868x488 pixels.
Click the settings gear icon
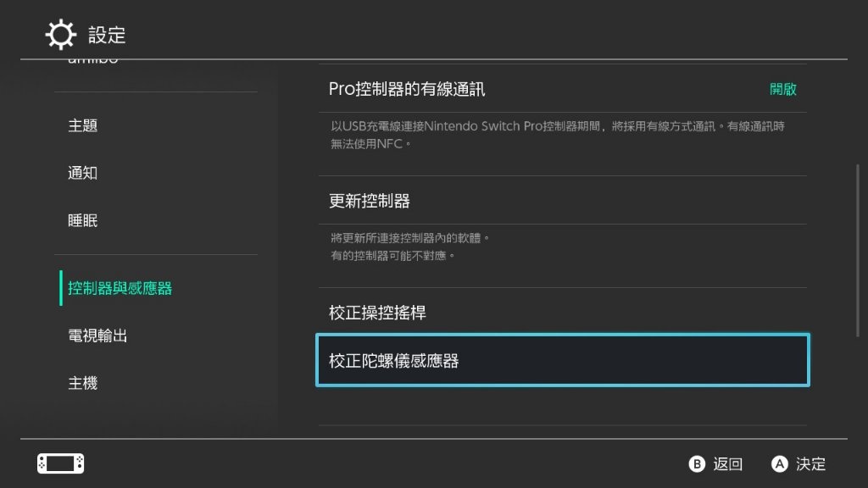click(60, 34)
